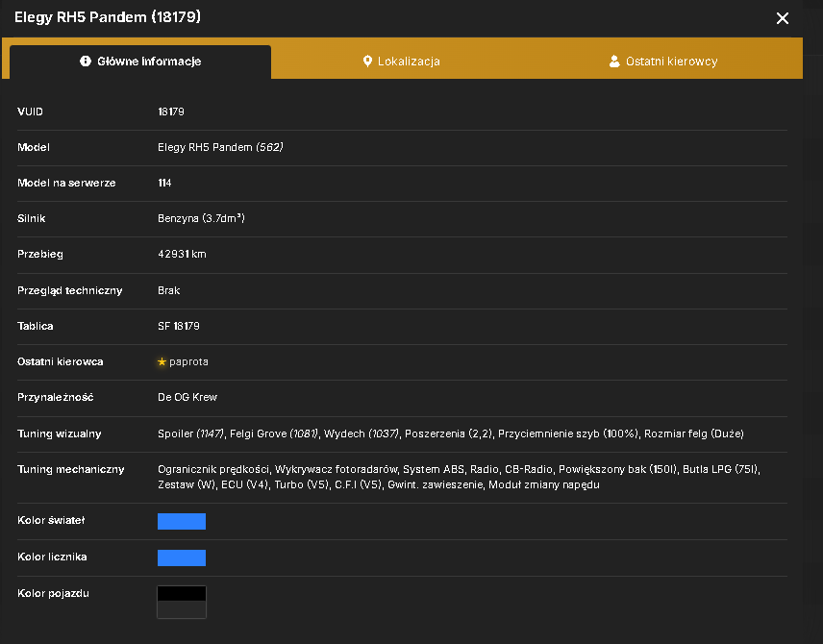
Task: Click the Przyciemnienie szyb (100%) entry
Action: pyautogui.click(x=568, y=434)
